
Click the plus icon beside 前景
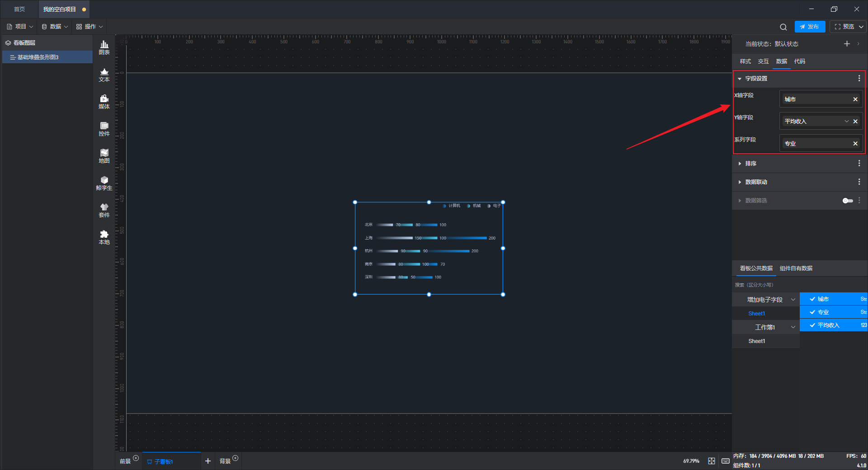pos(136,458)
